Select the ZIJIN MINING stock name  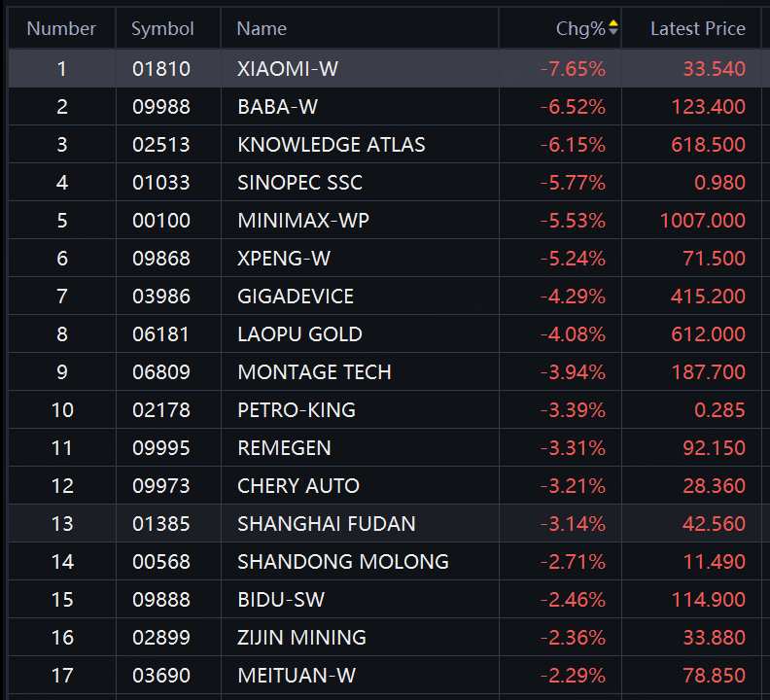301,638
